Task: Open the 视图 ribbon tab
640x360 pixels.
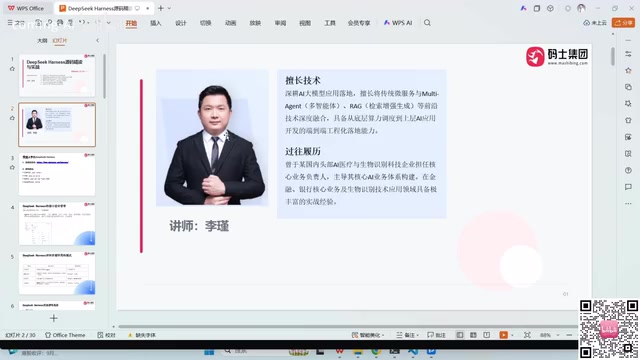Action: coord(305,23)
